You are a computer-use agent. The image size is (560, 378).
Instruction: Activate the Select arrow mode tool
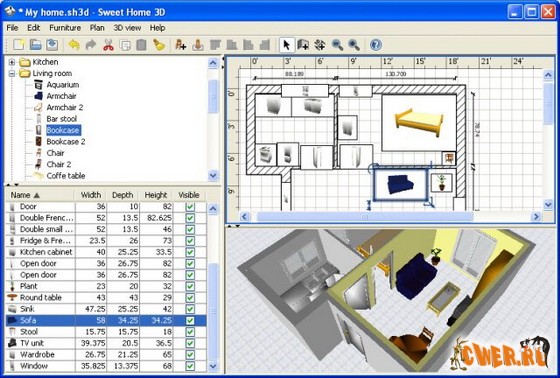click(286, 45)
